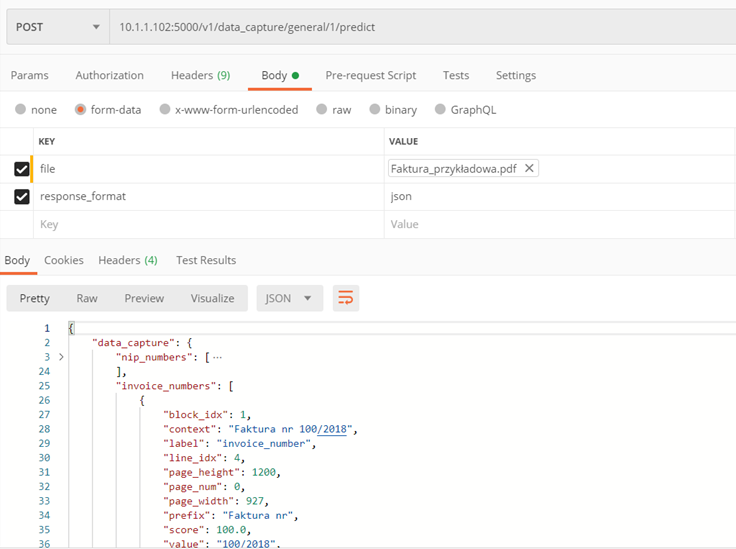Open the Test Results response tab

[206, 260]
